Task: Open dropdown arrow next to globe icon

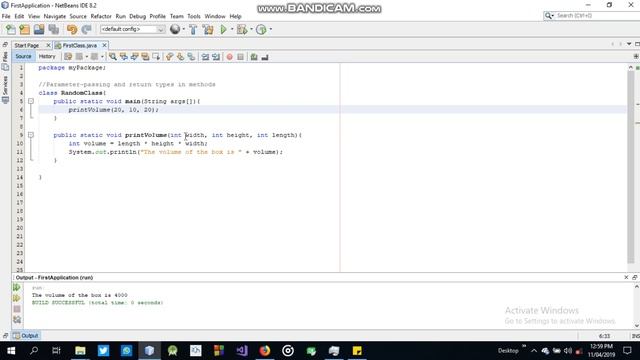Action: click(183, 29)
